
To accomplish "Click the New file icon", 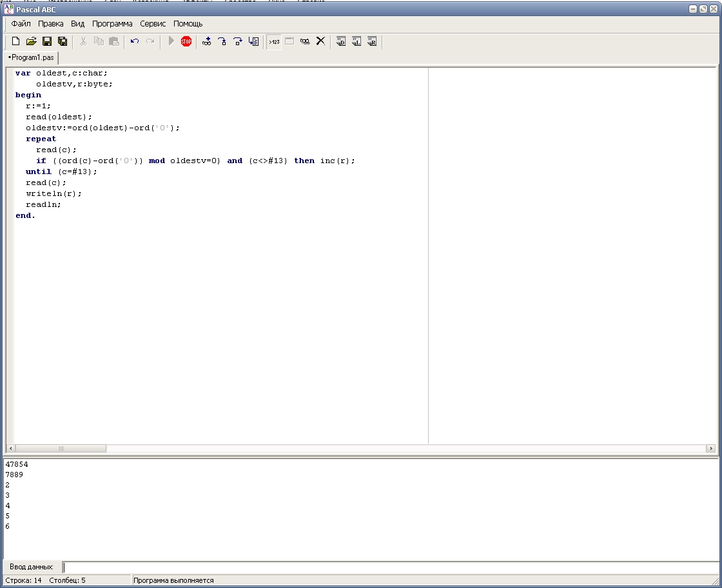I will point(15,42).
